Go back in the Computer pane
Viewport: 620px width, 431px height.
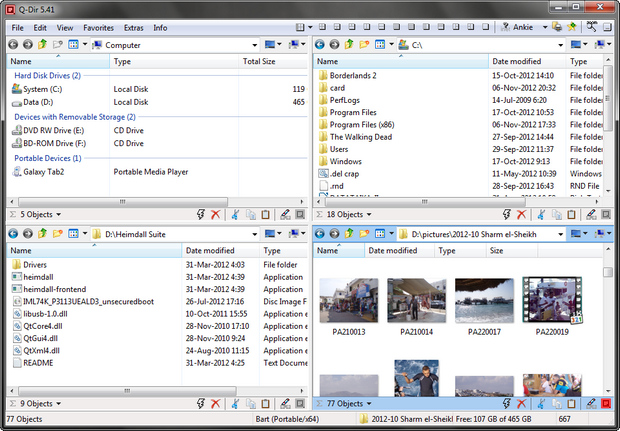13,45
